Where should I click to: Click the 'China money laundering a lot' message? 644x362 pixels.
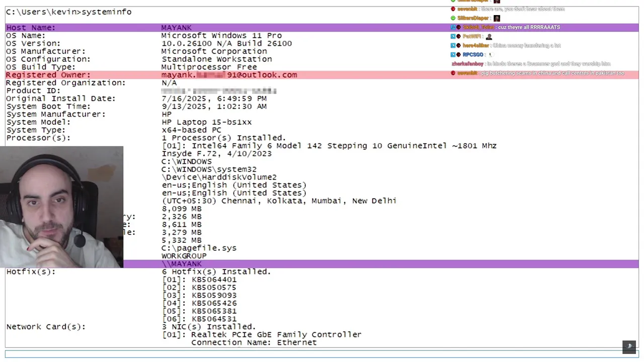tap(527, 45)
